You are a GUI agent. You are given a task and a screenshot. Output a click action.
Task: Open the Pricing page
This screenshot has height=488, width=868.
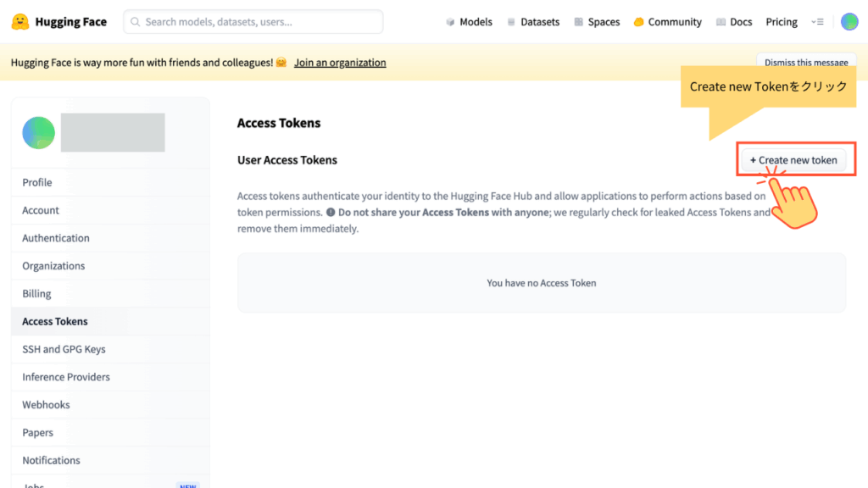click(x=782, y=22)
